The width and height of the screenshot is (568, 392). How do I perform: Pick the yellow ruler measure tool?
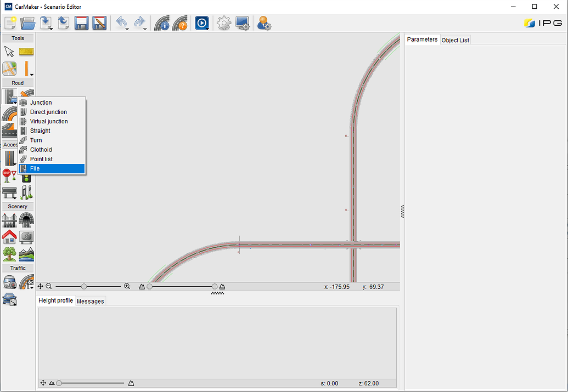pyautogui.click(x=26, y=52)
